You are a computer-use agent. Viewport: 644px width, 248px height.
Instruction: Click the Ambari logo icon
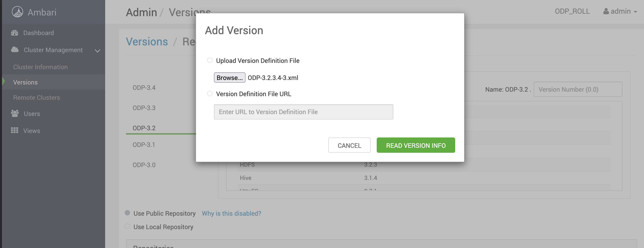pyautogui.click(x=17, y=12)
